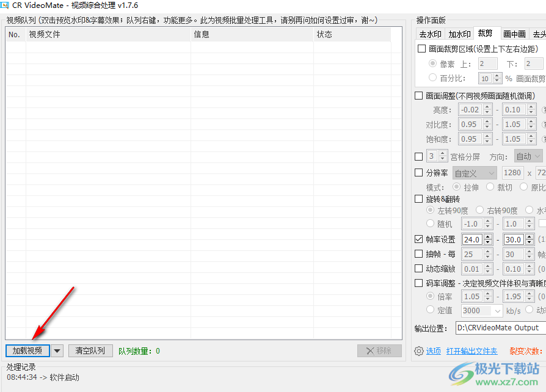Click the 队列数量: 0 text

click(x=139, y=351)
